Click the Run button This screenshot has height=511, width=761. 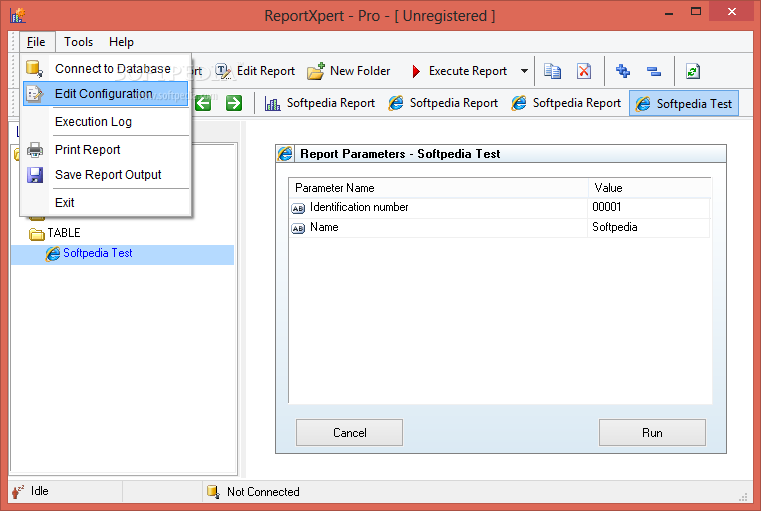(x=652, y=432)
